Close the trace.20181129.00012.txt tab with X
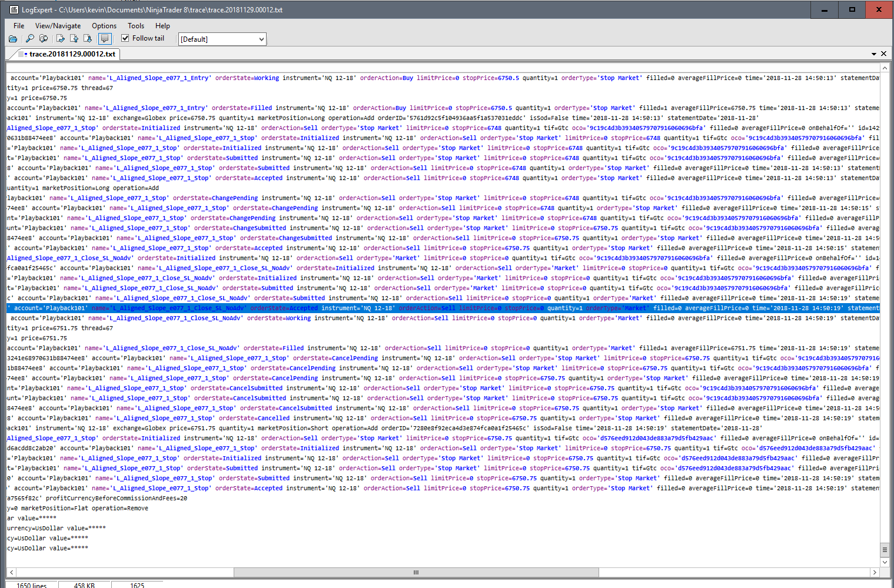 (x=883, y=54)
